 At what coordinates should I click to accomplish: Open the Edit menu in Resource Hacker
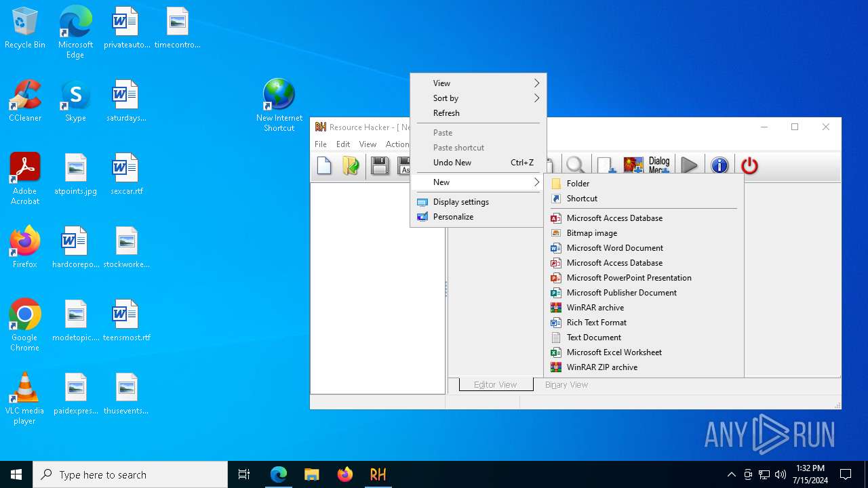[343, 144]
